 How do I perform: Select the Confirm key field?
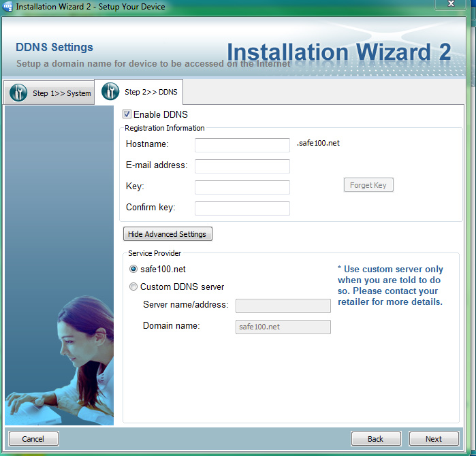[242, 208]
